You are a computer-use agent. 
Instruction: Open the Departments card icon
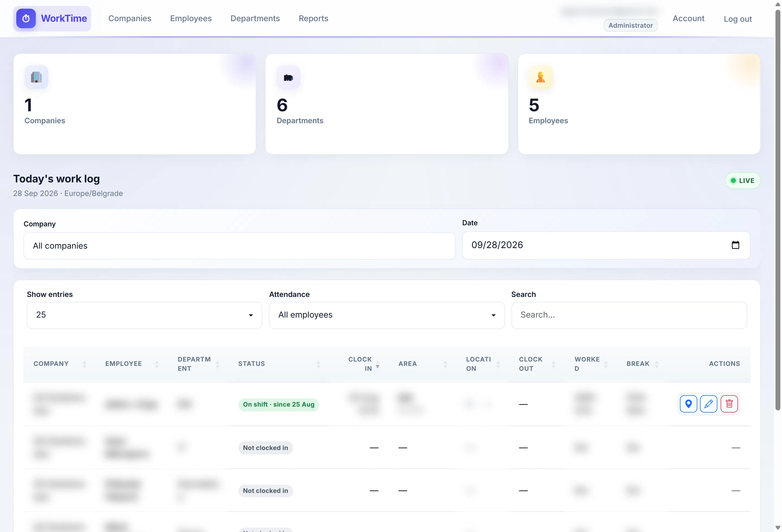(288, 77)
